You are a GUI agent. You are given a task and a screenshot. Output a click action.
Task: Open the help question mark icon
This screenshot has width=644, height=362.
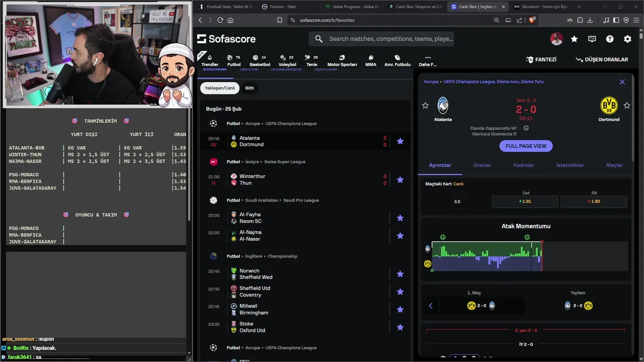click(x=610, y=39)
